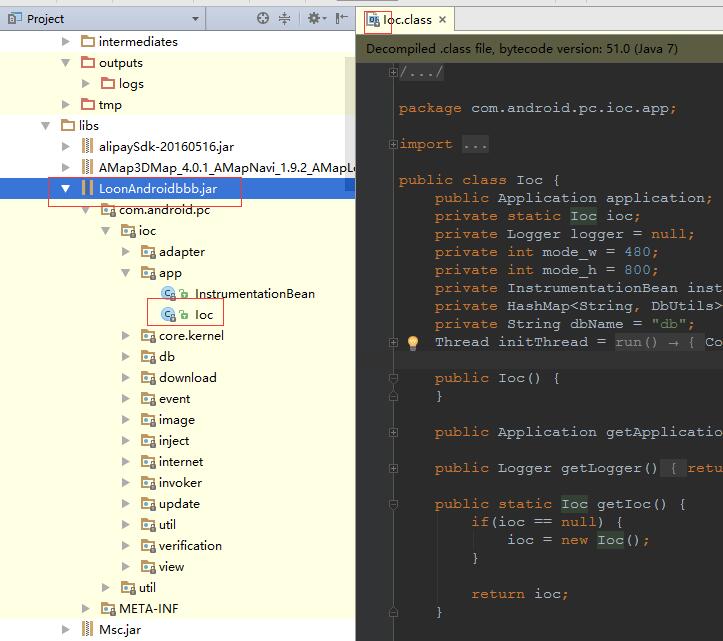This screenshot has height=641, width=723.
Task: Expand the core.kernel package
Action: click(x=125, y=336)
